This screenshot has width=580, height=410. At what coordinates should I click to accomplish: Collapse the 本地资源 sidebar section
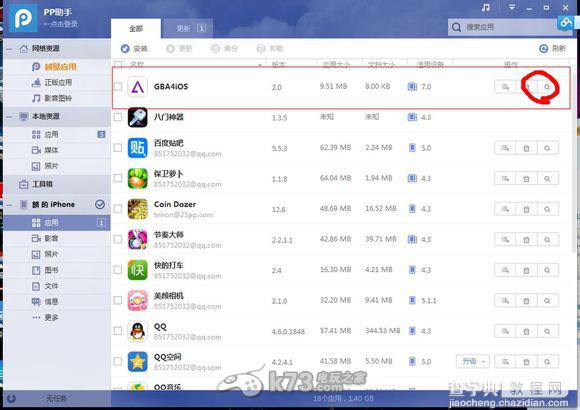click(9, 117)
